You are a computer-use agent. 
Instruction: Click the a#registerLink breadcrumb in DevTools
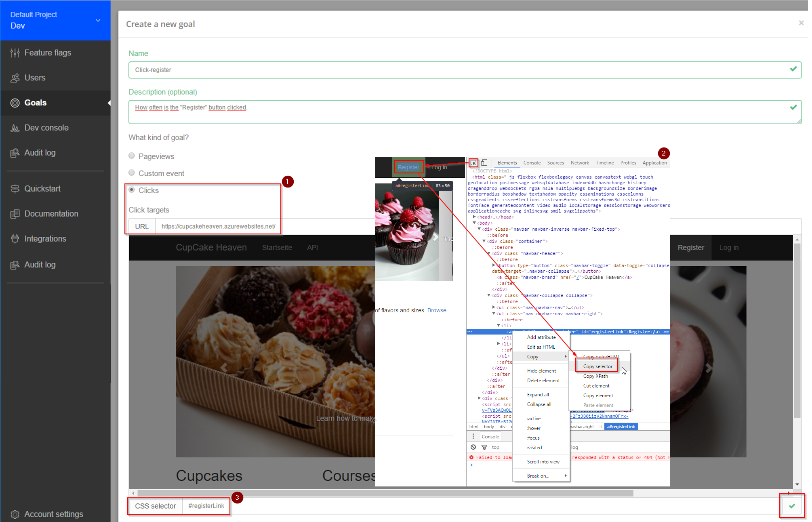pos(621,427)
